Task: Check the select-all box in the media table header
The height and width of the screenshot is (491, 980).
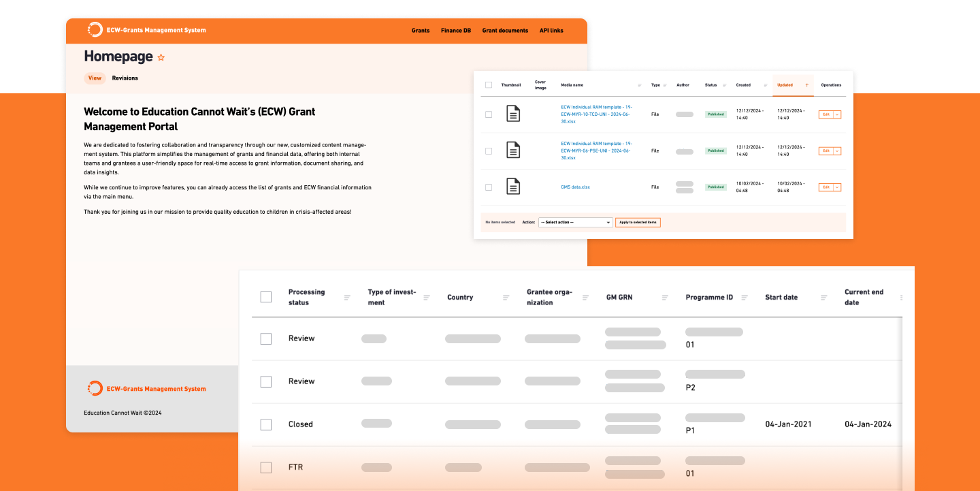Action: [489, 85]
